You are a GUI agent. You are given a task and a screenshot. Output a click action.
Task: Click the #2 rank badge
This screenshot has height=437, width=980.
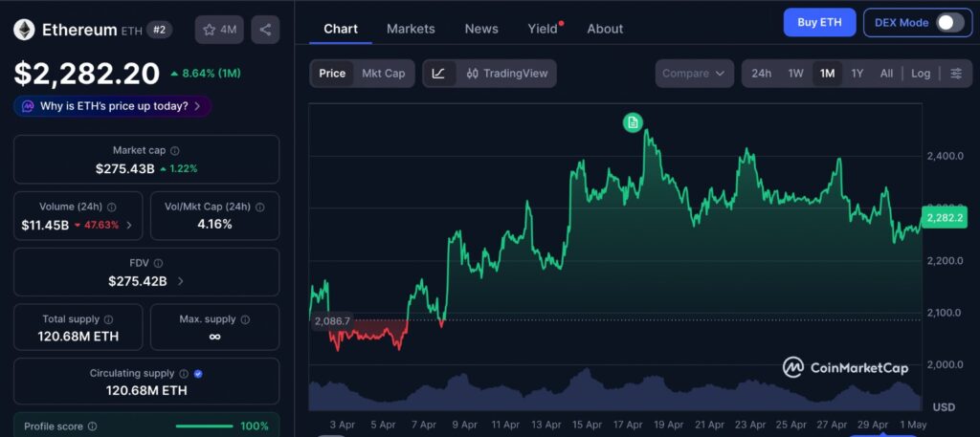pyautogui.click(x=160, y=30)
